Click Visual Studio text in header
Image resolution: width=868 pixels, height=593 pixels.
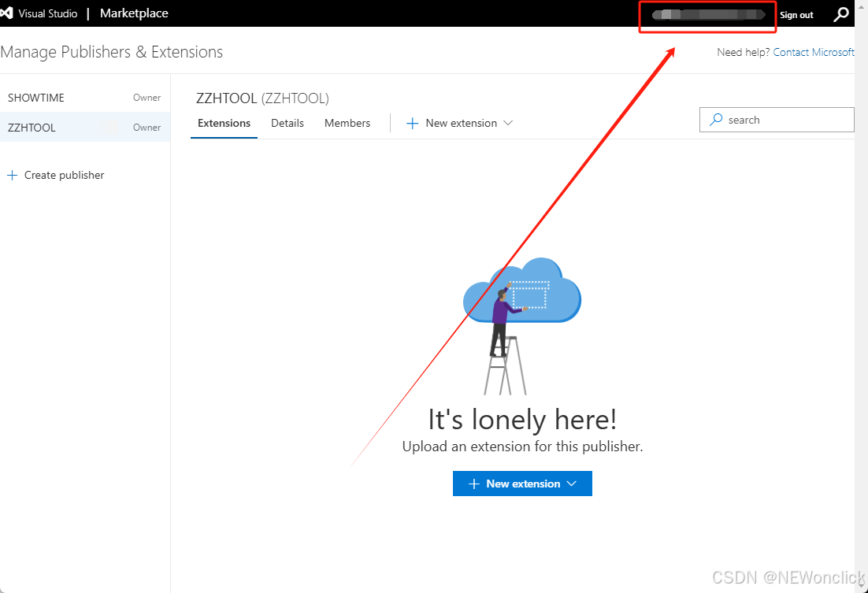tap(47, 13)
